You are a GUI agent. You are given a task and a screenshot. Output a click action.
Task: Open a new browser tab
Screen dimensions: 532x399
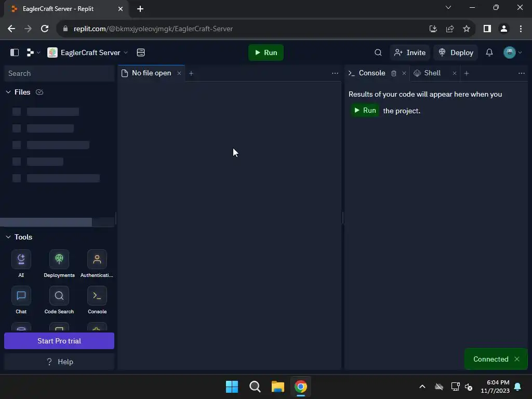coord(140,9)
